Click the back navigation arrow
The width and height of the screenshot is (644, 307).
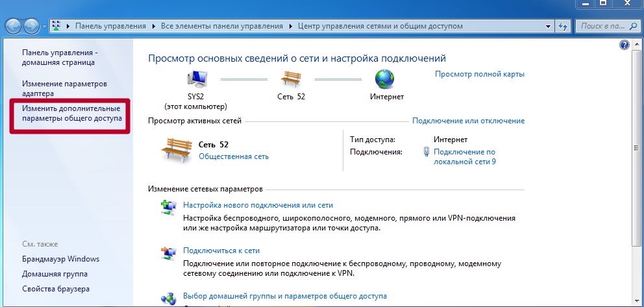click(13, 26)
